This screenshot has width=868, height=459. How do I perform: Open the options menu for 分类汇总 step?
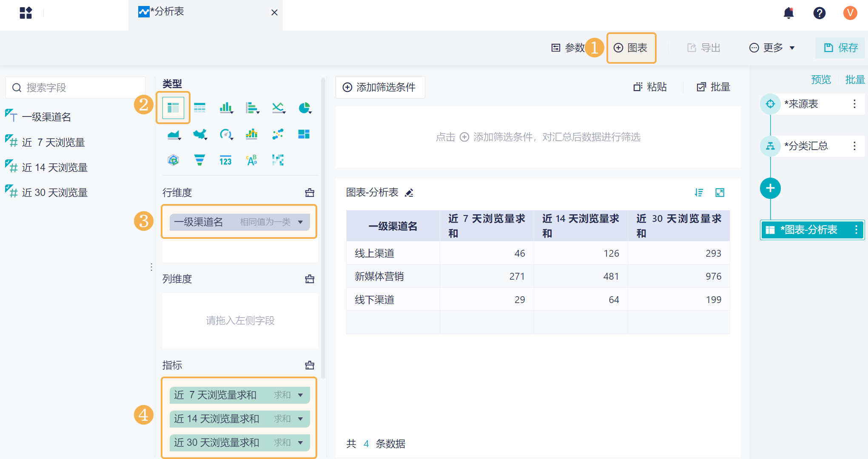(x=854, y=146)
